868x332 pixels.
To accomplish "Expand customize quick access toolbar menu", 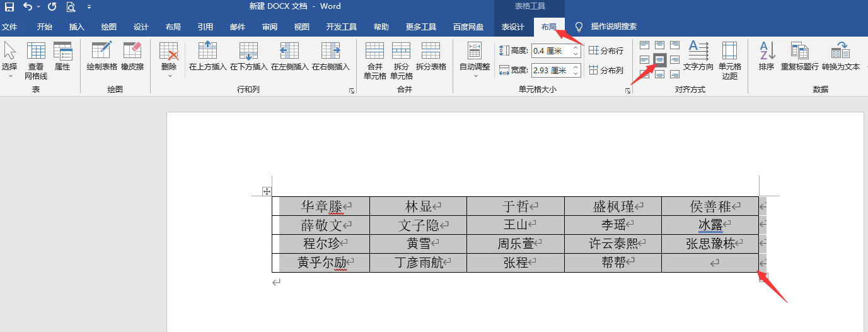I will (x=88, y=7).
